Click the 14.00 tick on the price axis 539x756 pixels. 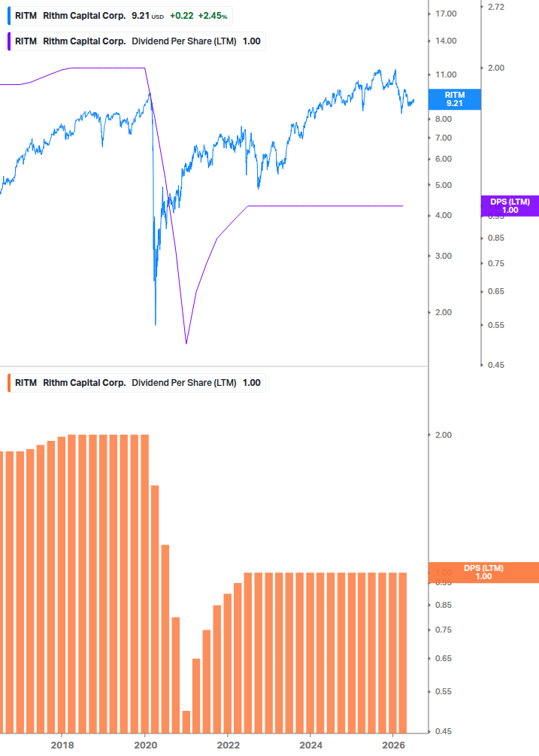pos(446,41)
